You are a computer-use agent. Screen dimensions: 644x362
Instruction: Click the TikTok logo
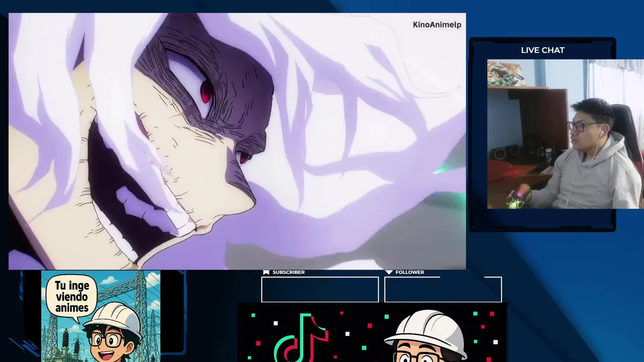click(x=301, y=337)
